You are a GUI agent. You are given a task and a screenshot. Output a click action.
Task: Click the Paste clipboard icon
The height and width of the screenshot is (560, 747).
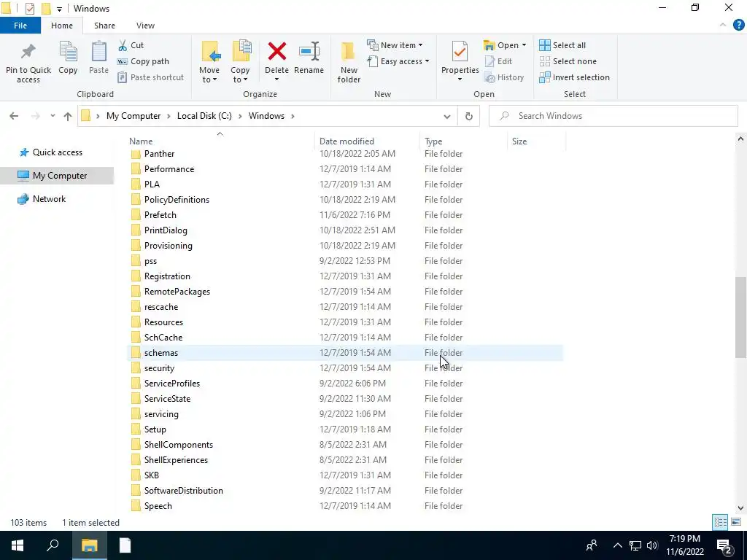pos(98,52)
